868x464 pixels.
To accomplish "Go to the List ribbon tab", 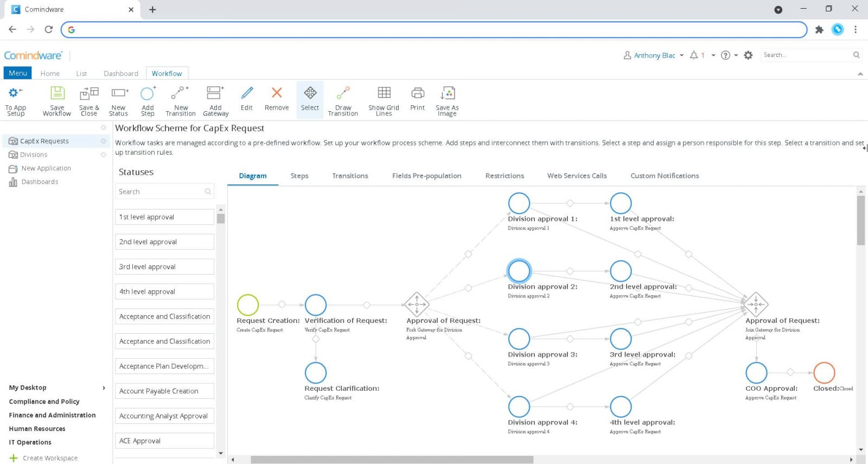I will point(81,73).
